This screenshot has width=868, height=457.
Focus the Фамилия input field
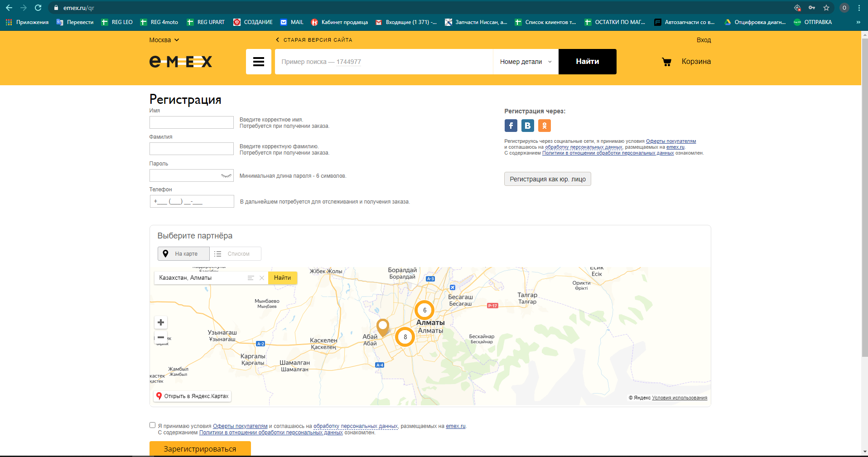[192, 149]
